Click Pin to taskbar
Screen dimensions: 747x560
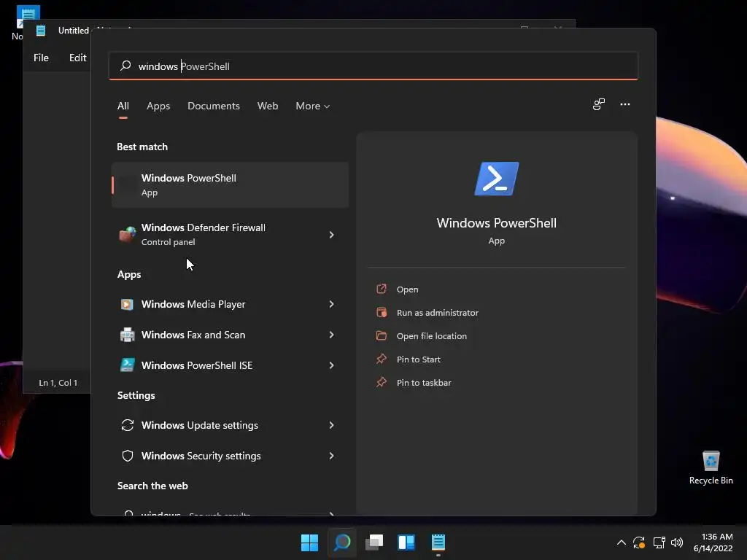point(424,383)
